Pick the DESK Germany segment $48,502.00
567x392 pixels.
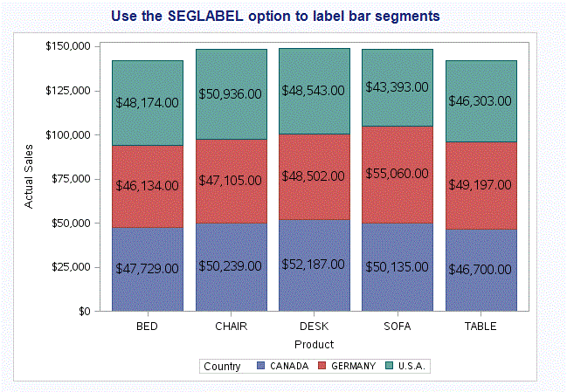[x=314, y=176]
